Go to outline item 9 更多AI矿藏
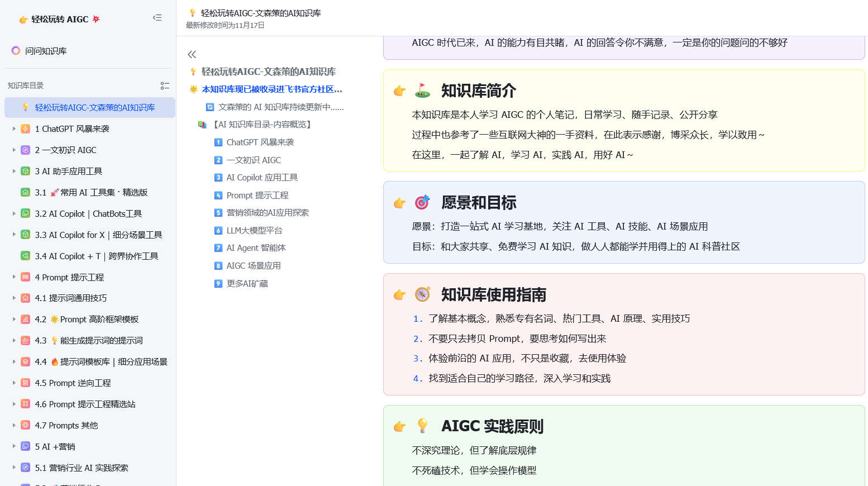Screen dimensions: 868x486 (247, 283)
